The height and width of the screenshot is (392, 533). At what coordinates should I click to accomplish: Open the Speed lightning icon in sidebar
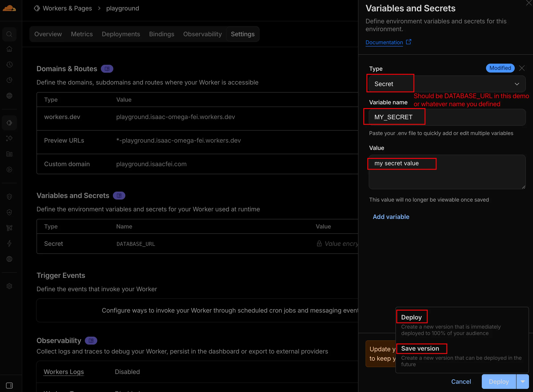point(10,243)
